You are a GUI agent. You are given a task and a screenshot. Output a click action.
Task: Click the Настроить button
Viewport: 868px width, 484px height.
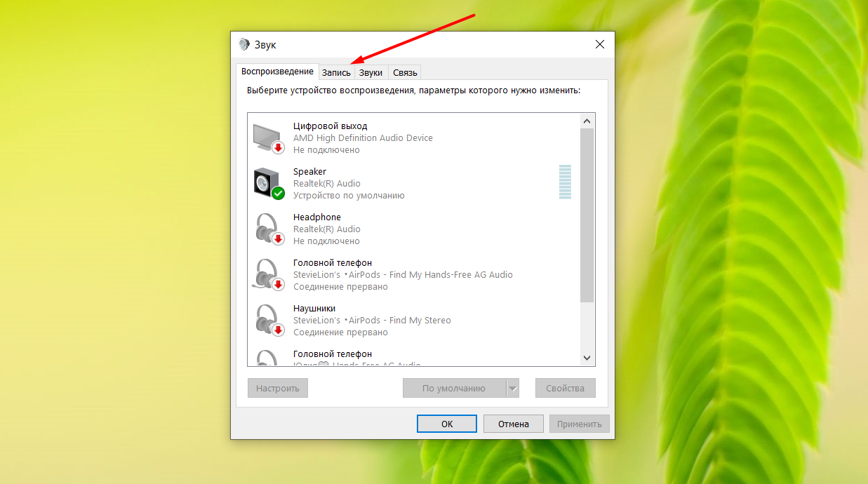pos(278,388)
